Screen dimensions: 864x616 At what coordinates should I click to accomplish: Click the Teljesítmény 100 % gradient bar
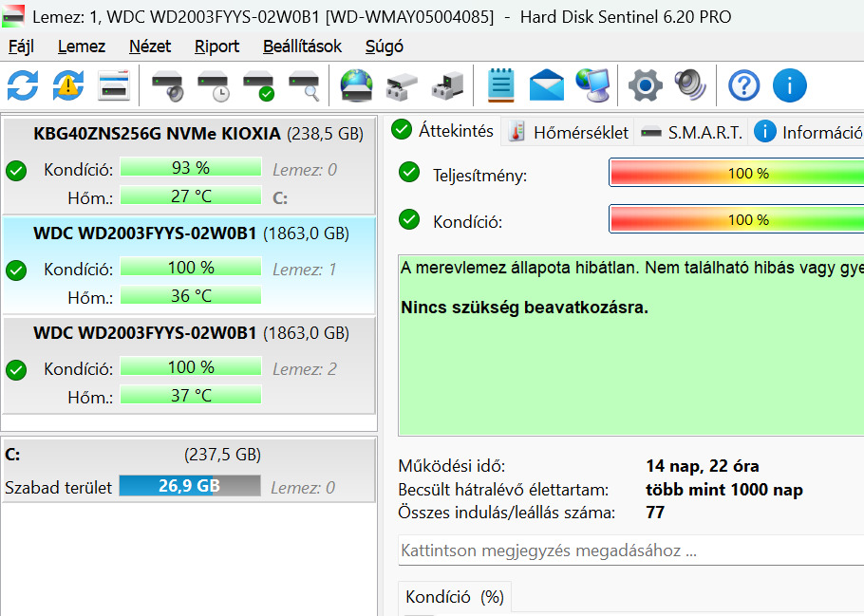[737, 173]
